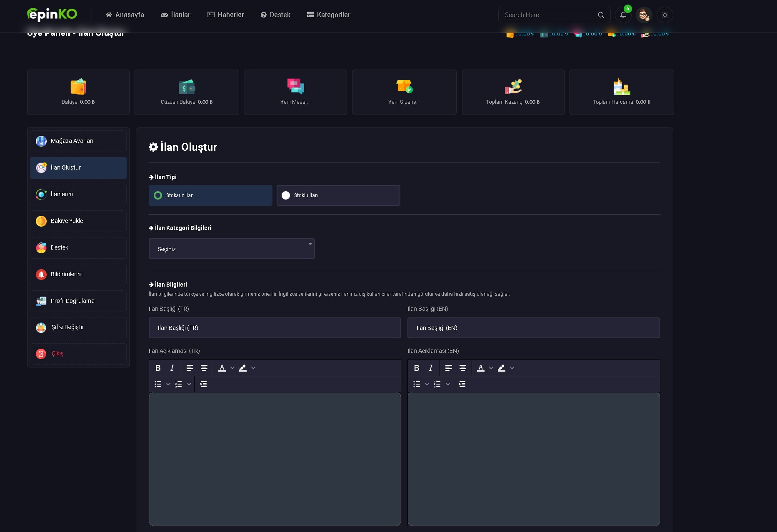Viewport: 777px width, 532px height.
Task: Select the Stoklu İlan radio option
Action: 338,195
